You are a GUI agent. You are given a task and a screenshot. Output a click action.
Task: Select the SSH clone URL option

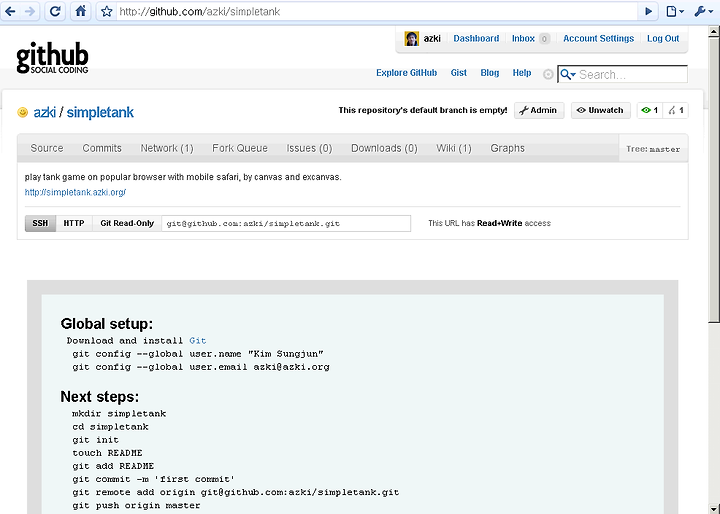click(40, 223)
